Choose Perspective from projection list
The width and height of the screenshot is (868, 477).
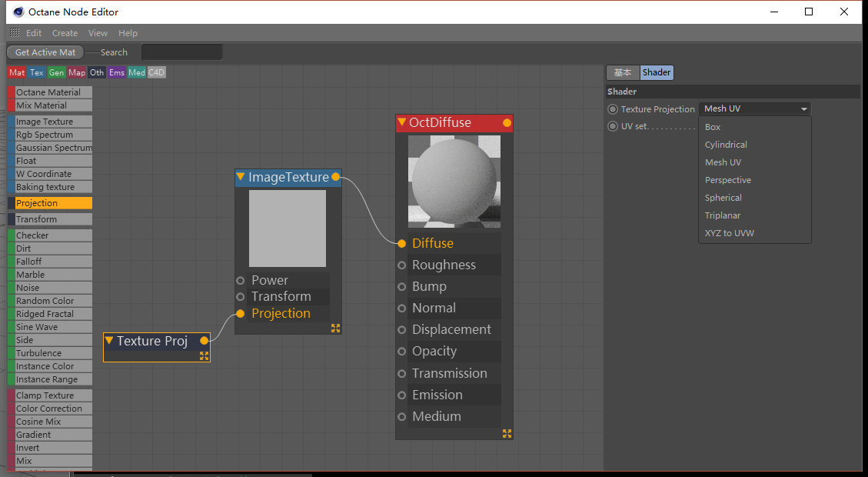click(x=755, y=180)
